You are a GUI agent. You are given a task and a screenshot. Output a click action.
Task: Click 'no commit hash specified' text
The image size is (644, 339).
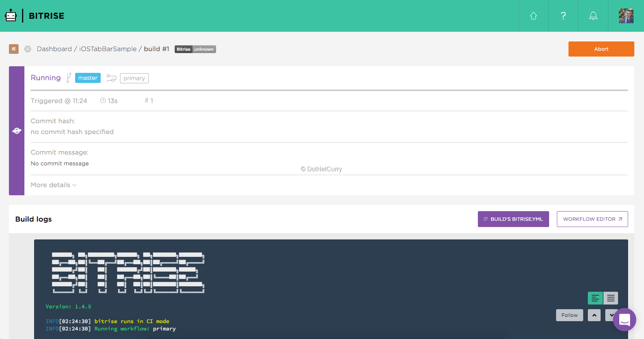tap(72, 132)
